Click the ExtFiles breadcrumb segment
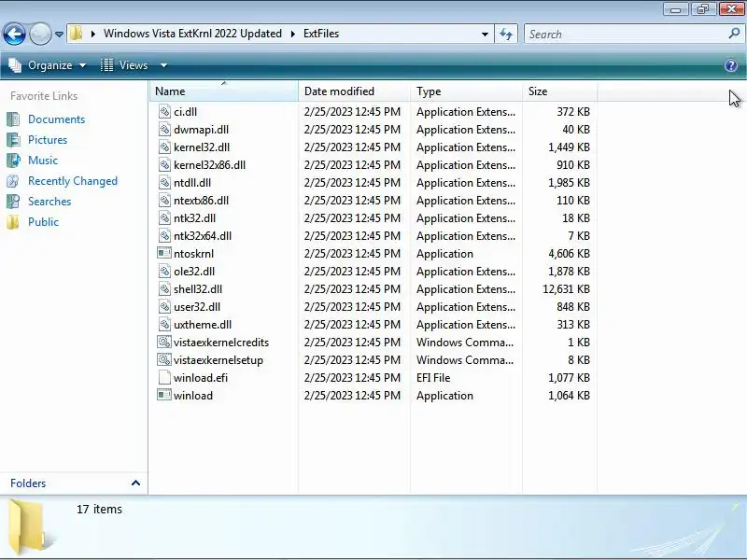The height and width of the screenshot is (560, 747). click(x=321, y=34)
